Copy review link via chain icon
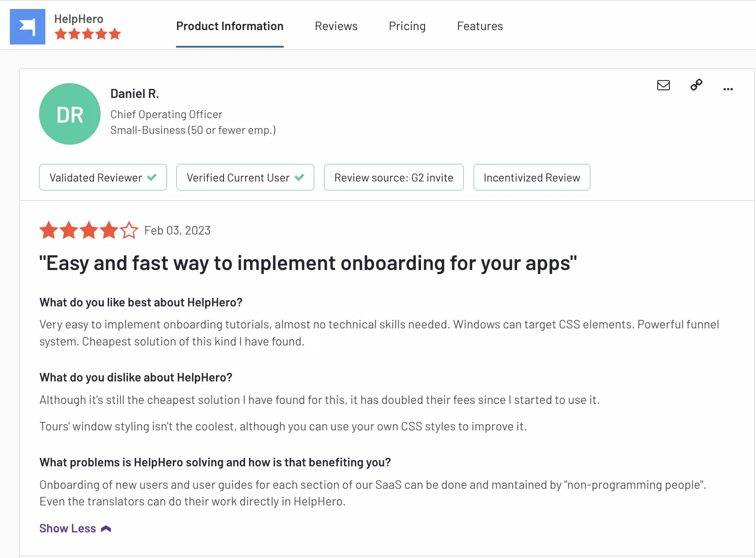Image resolution: width=756 pixels, height=558 pixels. [696, 85]
